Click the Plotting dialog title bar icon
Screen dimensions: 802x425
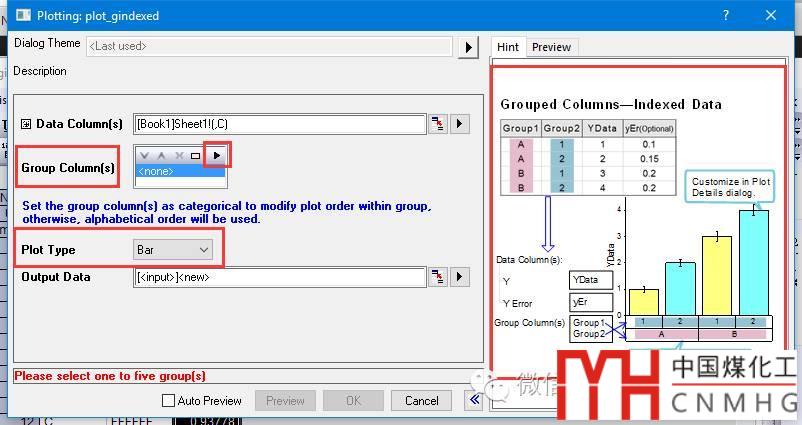[x=23, y=15]
